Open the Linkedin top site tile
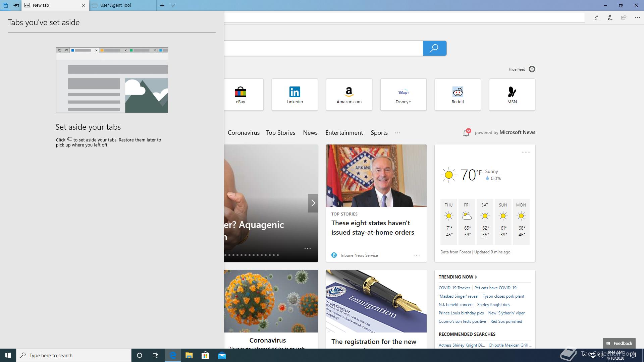644x362 pixels. click(x=294, y=95)
